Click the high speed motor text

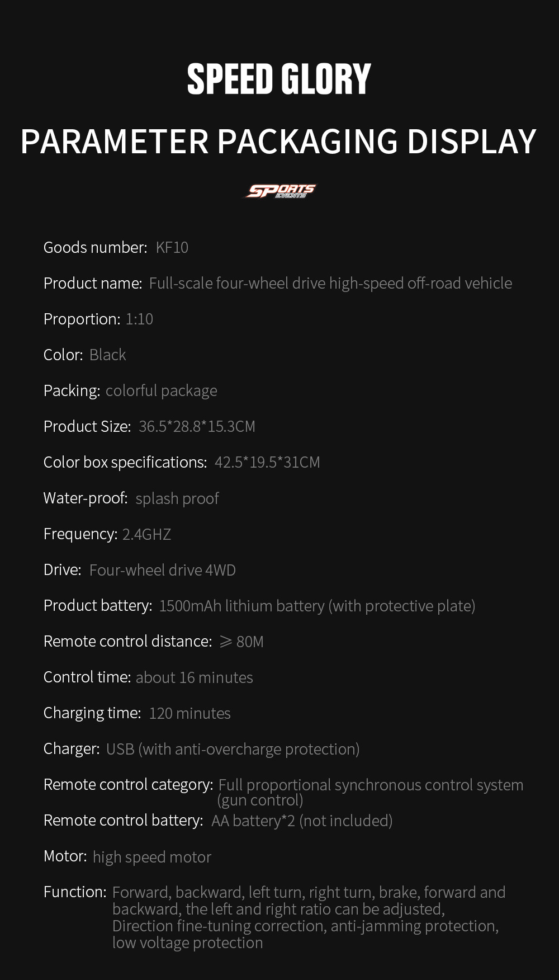point(152,857)
